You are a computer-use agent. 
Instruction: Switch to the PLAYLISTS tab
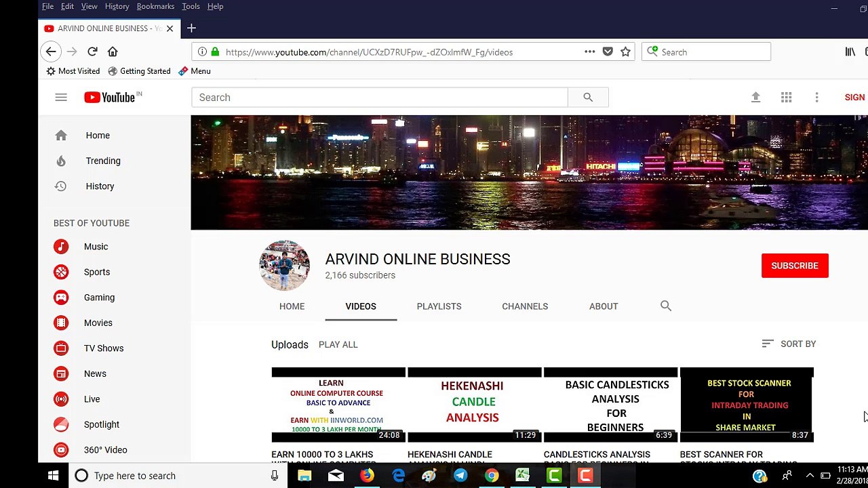click(x=439, y=306)
